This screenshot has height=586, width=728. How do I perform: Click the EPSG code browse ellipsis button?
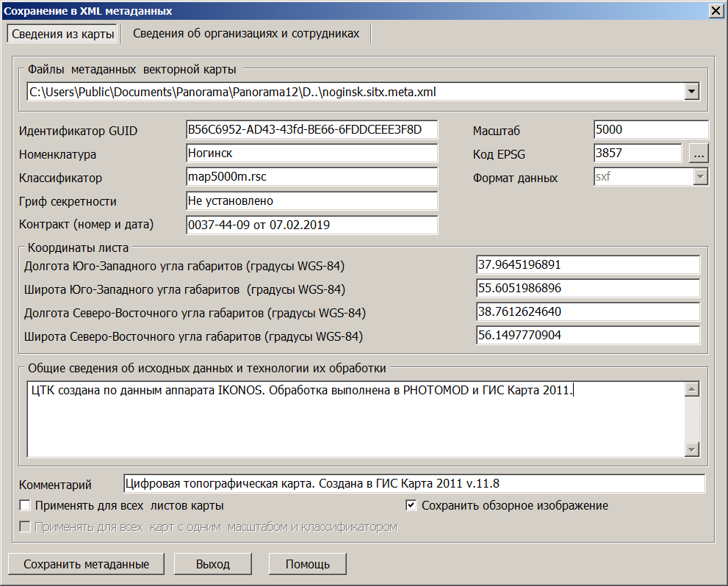point(699,153)
